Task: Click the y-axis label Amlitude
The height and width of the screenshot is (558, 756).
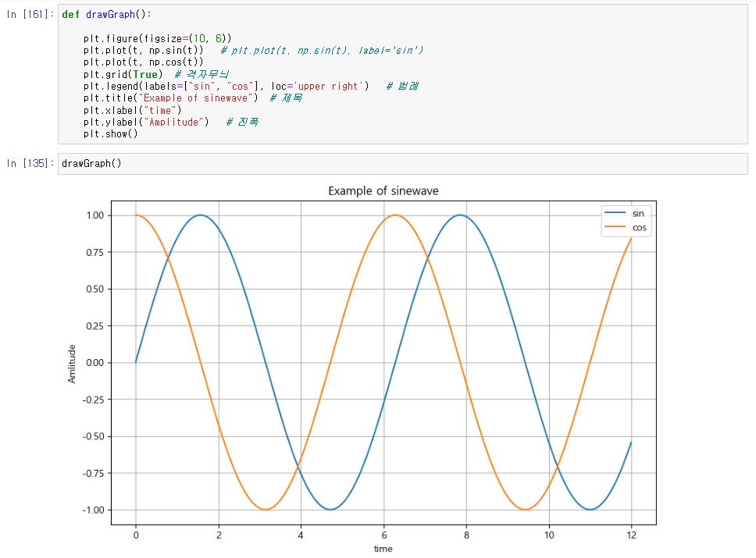Action: click(x=72, y=364)
